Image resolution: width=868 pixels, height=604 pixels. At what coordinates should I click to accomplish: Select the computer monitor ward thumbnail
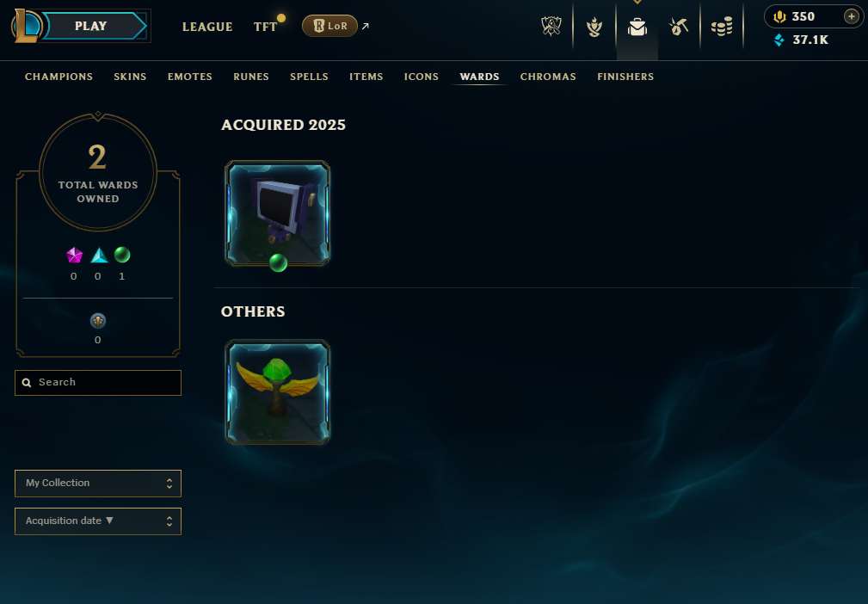point(277,213)
